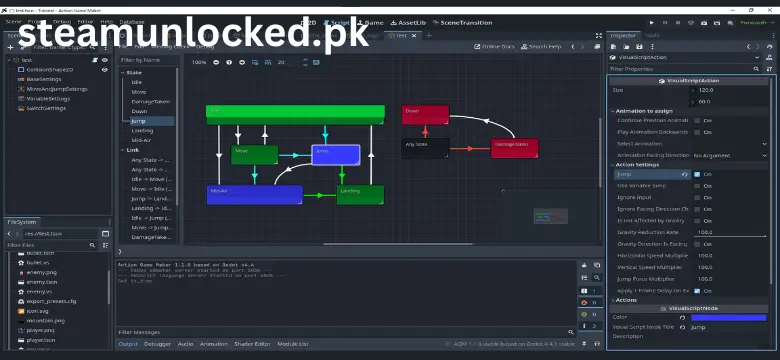
Task: Reset graph zoom to 100 percent
Action: click(x=229, y=63)
